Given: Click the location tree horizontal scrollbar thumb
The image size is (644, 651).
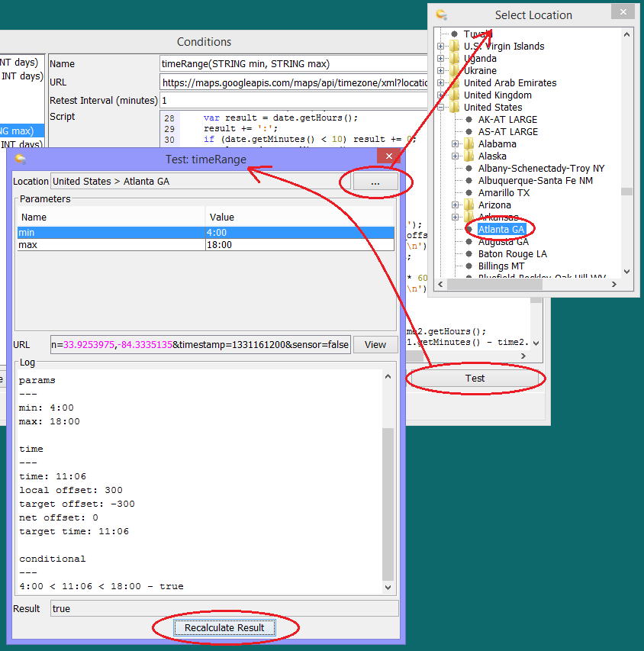Looking at the screenshot, I should (494, 285).
